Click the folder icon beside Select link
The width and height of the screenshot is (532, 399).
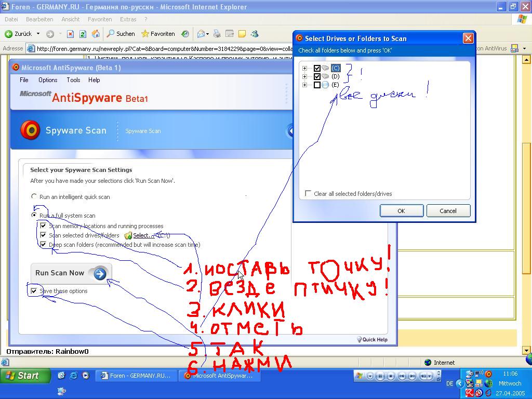click(x=128, y=235)
